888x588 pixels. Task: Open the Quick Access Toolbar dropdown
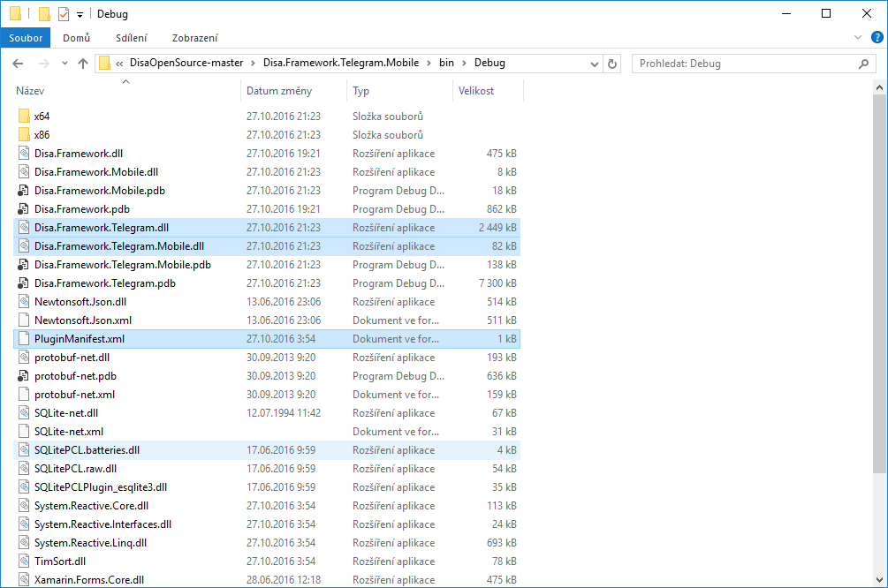pyautogui.click(x=79, y=13)
